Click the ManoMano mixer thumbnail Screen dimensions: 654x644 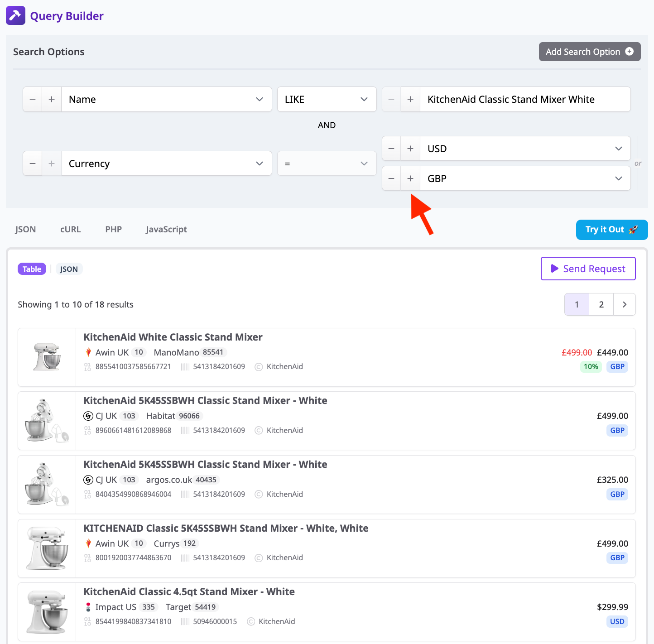tap(47, 357)
